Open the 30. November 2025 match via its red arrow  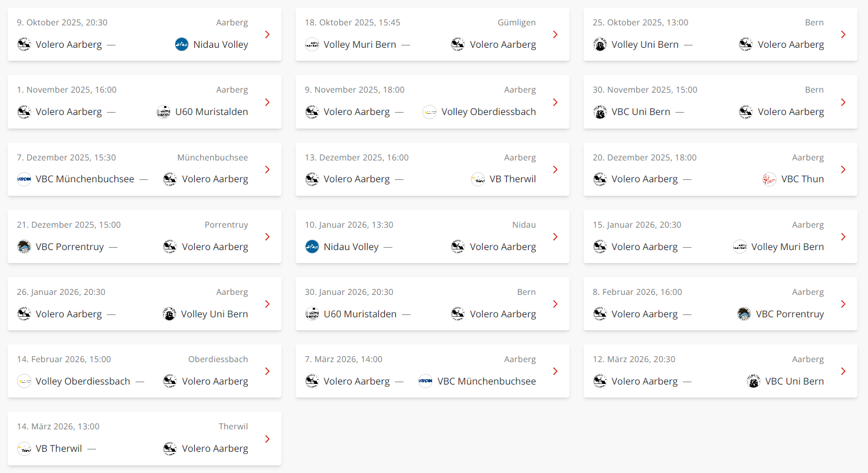click(843, 103)
